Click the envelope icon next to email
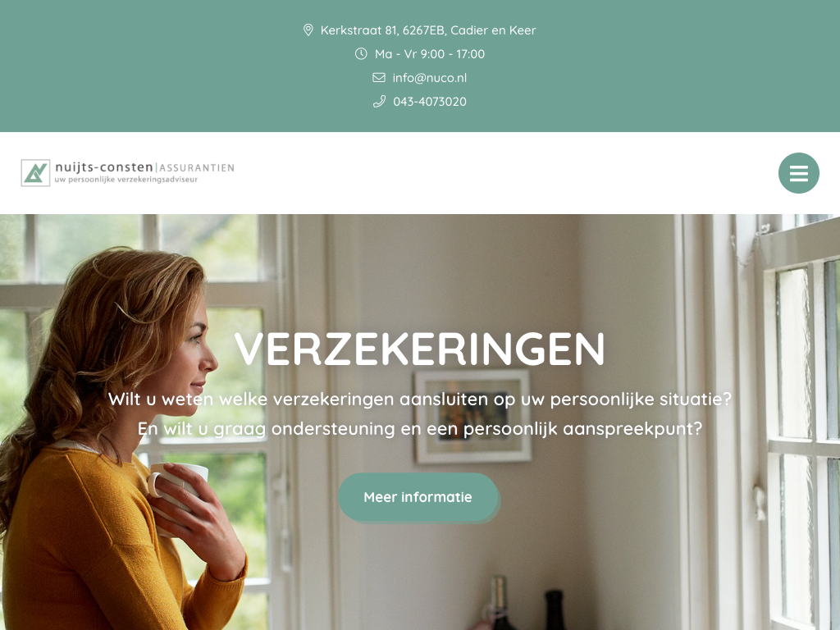The height and width of the screenshot is (630, 840). pyautogui.click(x=379, y=78)
